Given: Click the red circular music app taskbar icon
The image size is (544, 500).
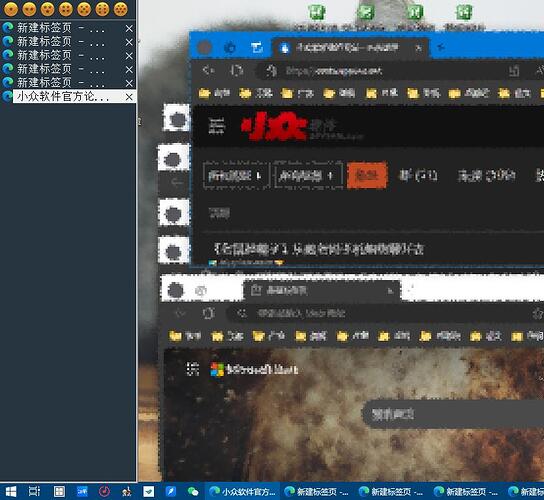Looking at the screenshot, I should click(104, 491).
